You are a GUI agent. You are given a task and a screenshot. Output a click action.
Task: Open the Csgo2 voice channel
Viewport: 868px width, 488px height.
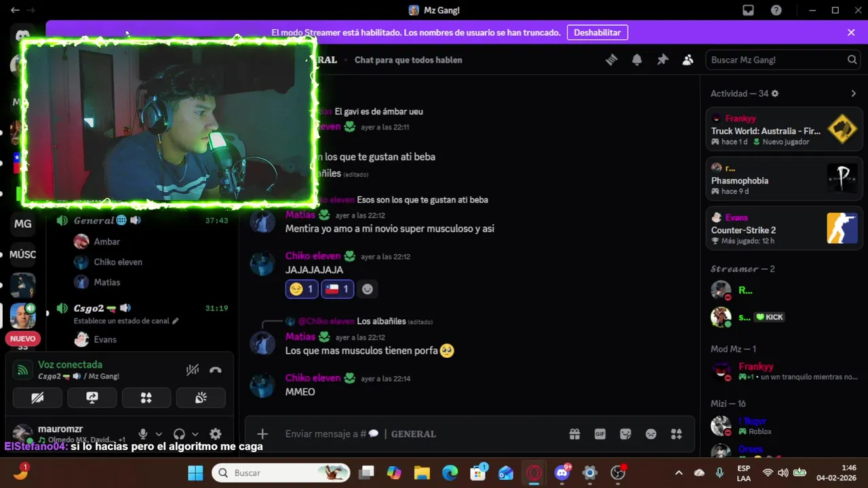(x=142, y=308)
